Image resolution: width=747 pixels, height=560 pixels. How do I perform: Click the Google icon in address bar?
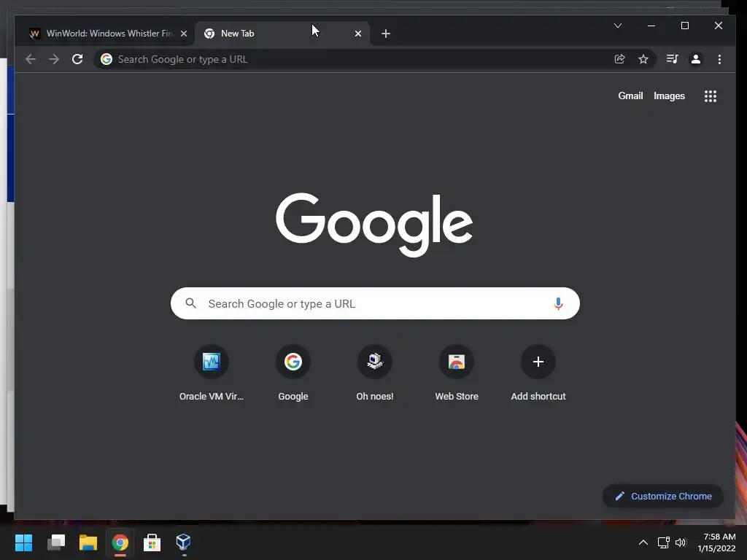pos(107,59)
